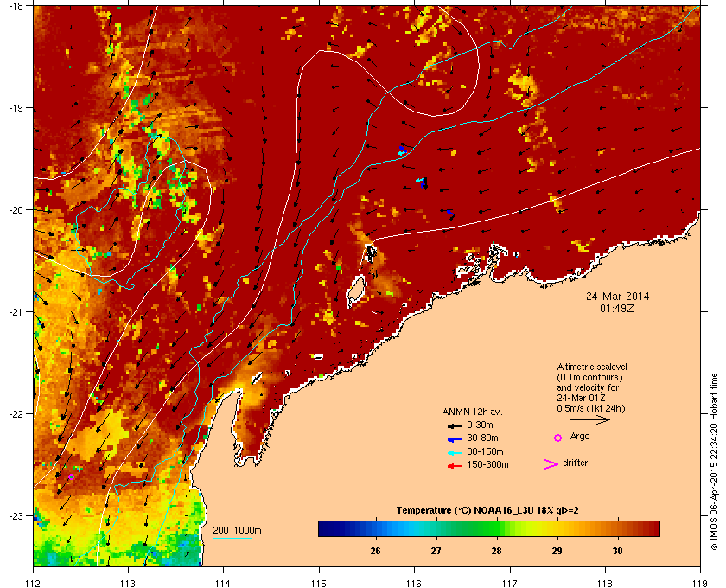726x588 pixels.
Task: Click the blue 30-80m arrow legend symbol
Action: click(455, 439)
